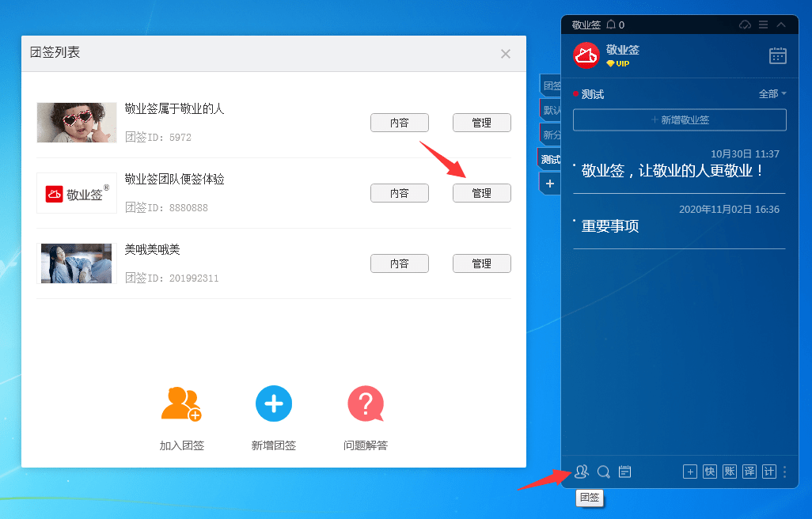
Task: Click the plus box icon in bottom toolbar
Action: (690, 472)
